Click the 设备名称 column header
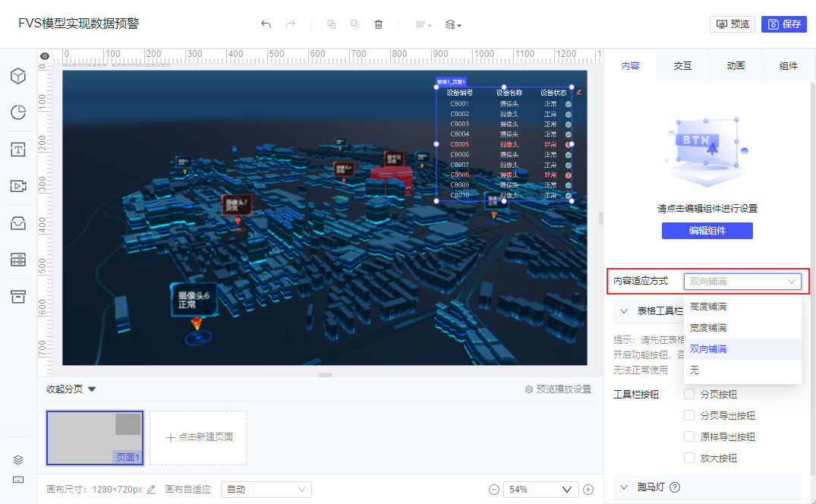816x504 pixels. click(x=509, y=93)
